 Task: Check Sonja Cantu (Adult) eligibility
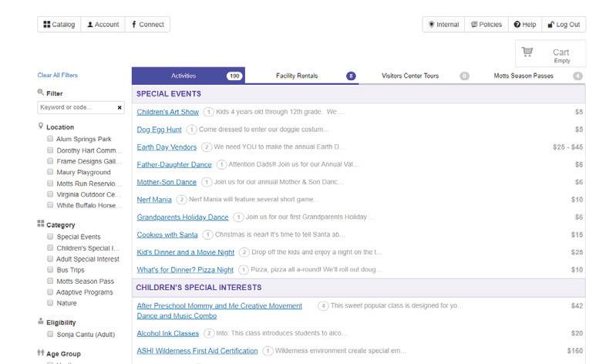click(50, 334)
